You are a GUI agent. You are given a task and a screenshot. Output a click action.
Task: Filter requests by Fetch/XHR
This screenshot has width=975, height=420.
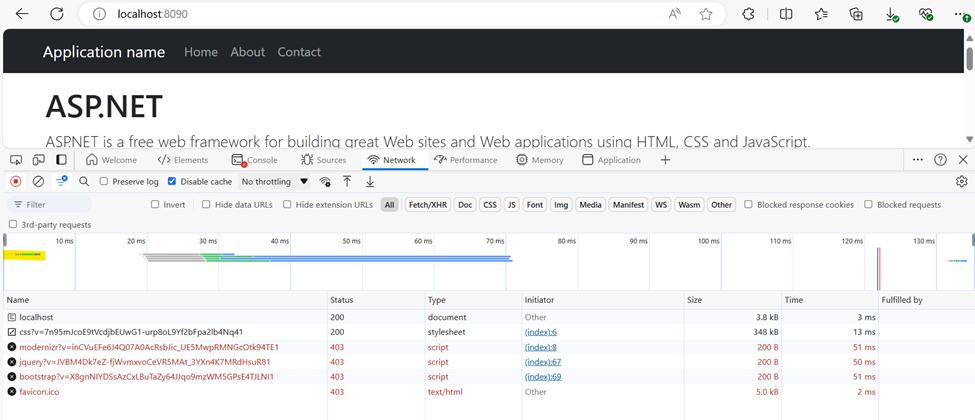(x=427, y=204)
